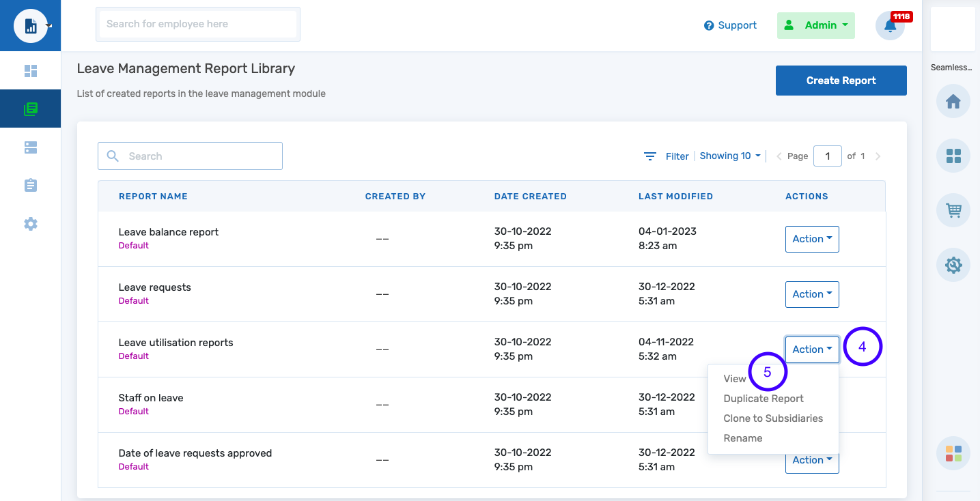
Task: Open the settings gear in left sidebar
Action: tap(30, 223)
